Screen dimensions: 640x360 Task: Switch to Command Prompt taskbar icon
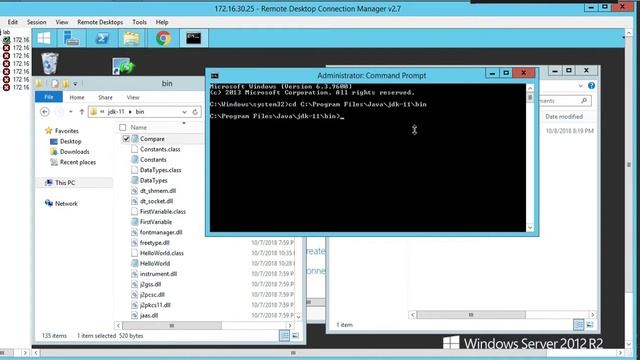pyautogui.click(x=193, y=39)
